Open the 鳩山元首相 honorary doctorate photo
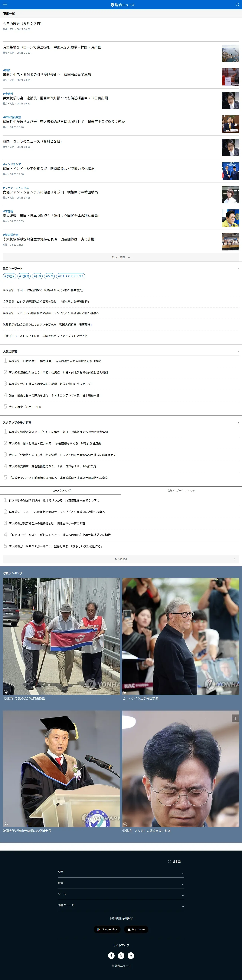Viewport: 242px width, 980px height. 61,769
